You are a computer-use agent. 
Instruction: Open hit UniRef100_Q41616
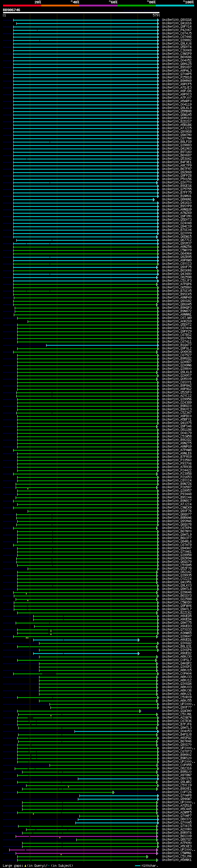point(177,23)
